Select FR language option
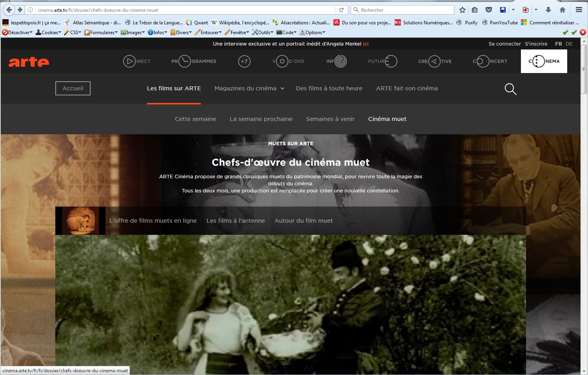Screen dimensions: 588x375 (x=558, y=44)
